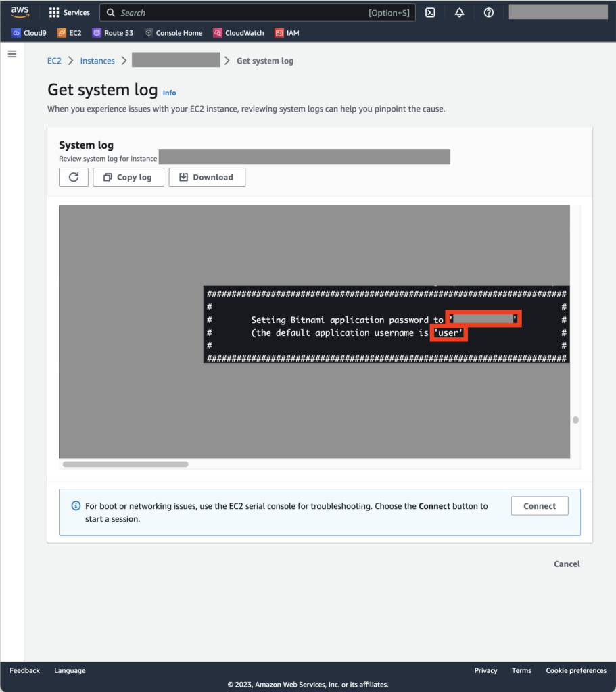Click Connect for EC2 serial console
Viewport: 616px width, 692px height.
tap(540, 505)
